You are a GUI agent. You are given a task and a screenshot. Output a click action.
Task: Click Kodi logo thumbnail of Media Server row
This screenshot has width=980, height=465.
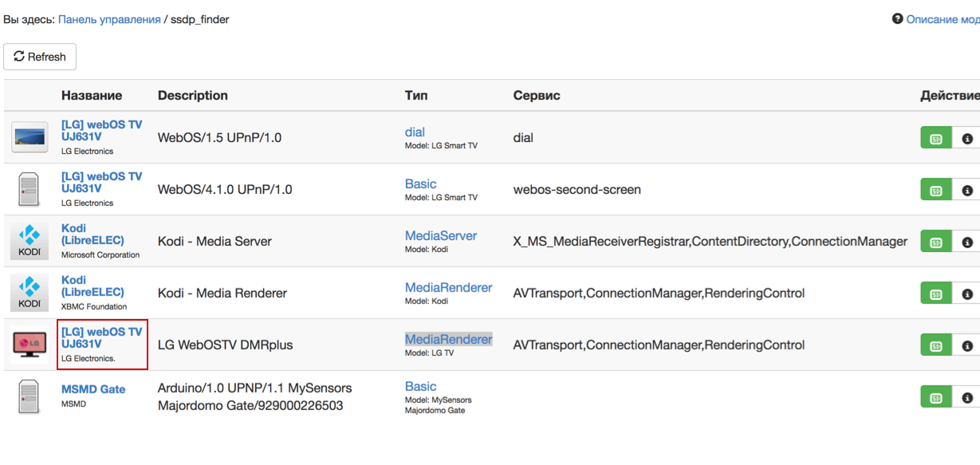pyautogui.click(x=30, y=242)
